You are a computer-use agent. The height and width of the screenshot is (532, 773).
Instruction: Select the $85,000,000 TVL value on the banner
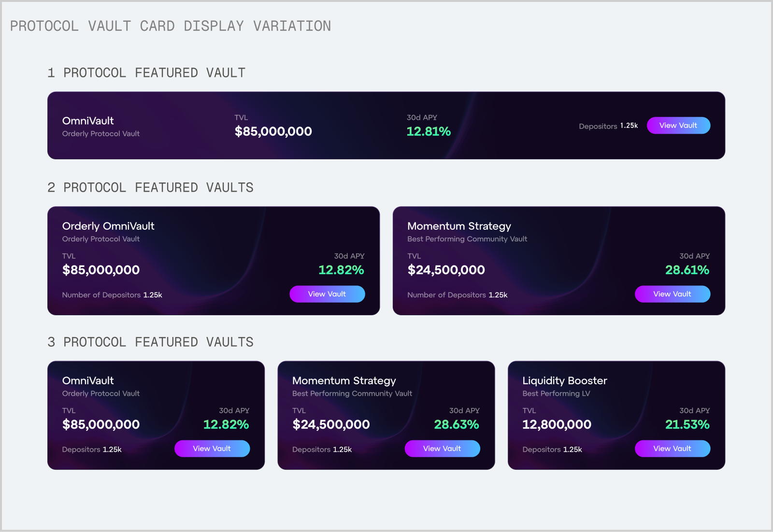tap(273, 131)
